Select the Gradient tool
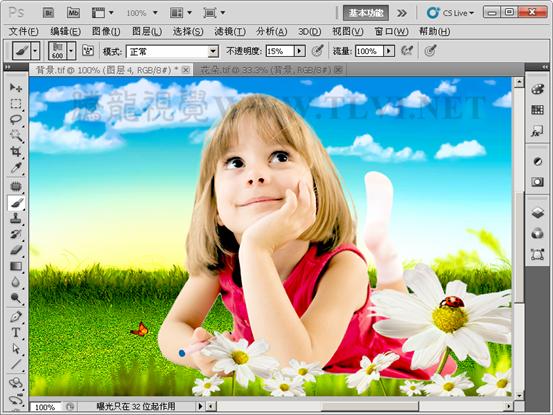This screenshot has height=415, width=553. [16, 266]
